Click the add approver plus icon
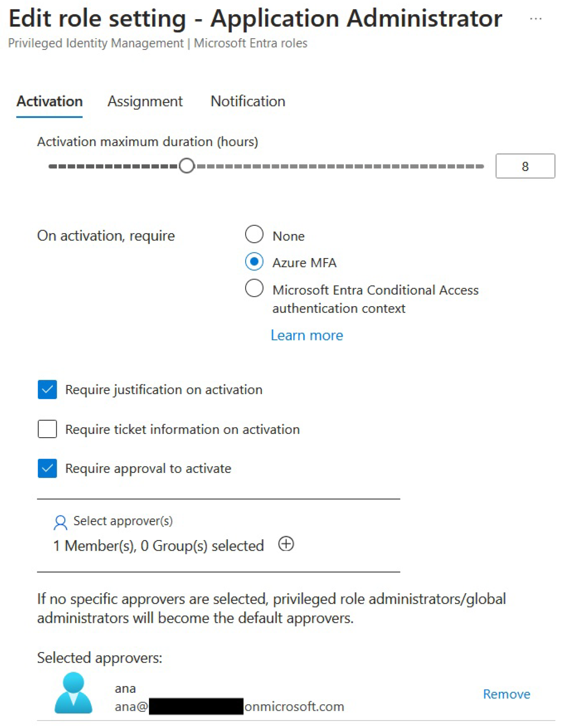This screenshot has height=728, width=562. (x=286, y=544)
